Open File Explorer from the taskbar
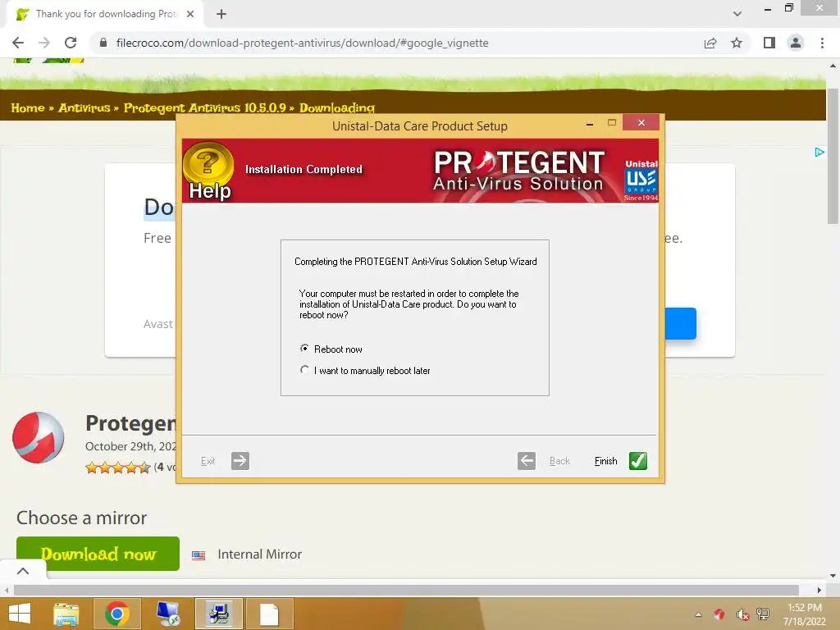 (66, 614)
